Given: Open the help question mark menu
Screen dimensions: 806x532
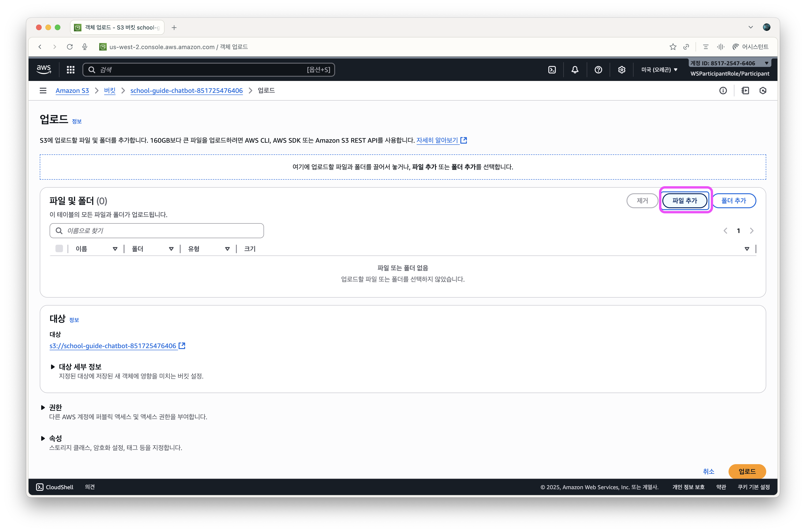Looking at the screenshot, I should tap(598, 69).
